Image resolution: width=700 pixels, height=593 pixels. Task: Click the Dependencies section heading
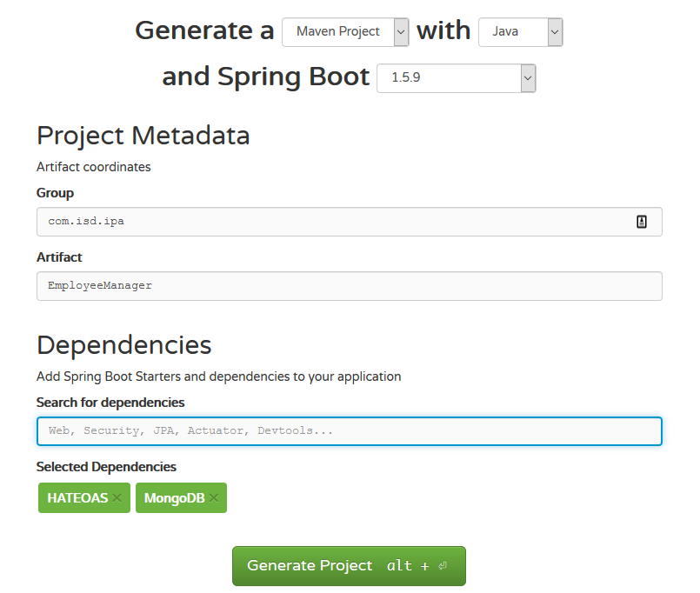pyautogui.click(x=123, y=345)
